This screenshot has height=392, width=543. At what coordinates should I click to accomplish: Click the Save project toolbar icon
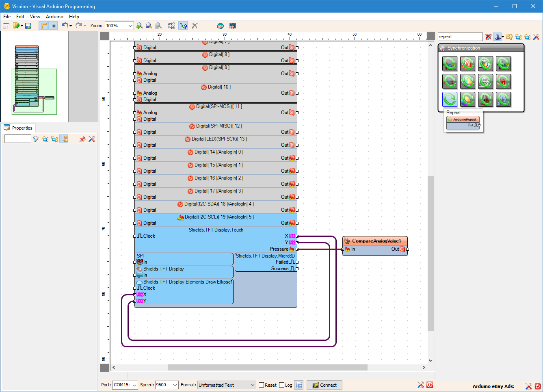tap(28, 26)
